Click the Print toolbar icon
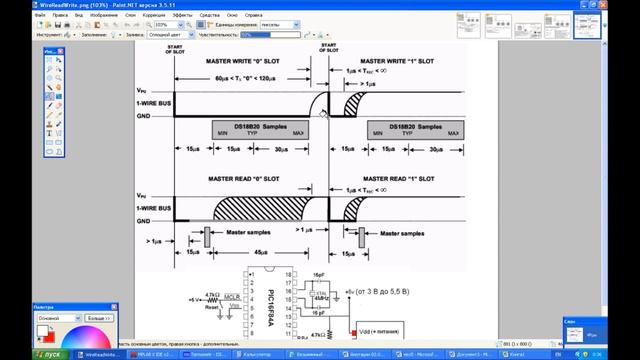The width and height of the screenshot is (640, 360). point(67,25)
